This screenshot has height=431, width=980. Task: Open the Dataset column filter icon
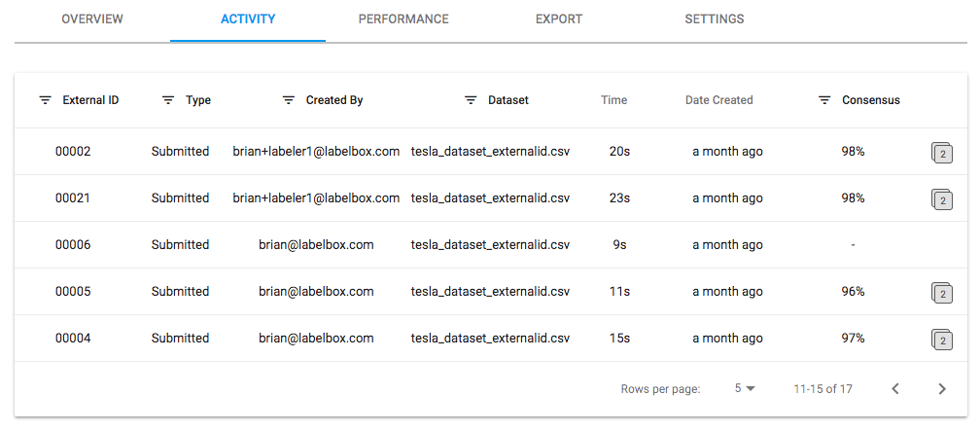[471, 100]
